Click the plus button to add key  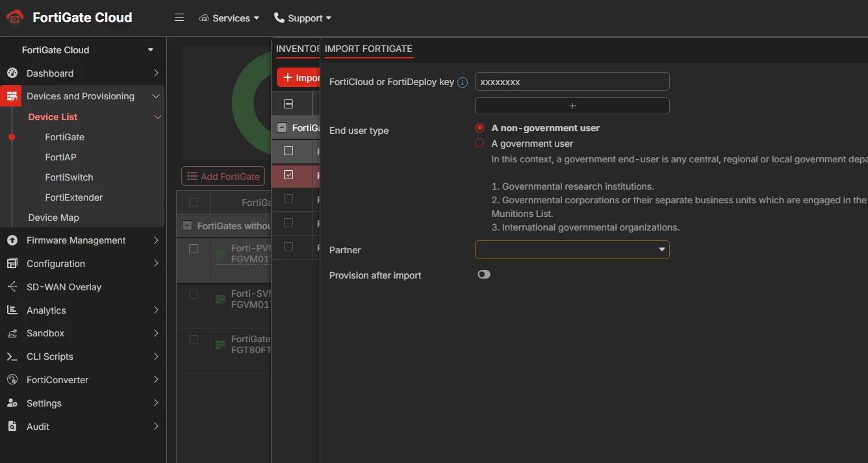pos(572,106)
